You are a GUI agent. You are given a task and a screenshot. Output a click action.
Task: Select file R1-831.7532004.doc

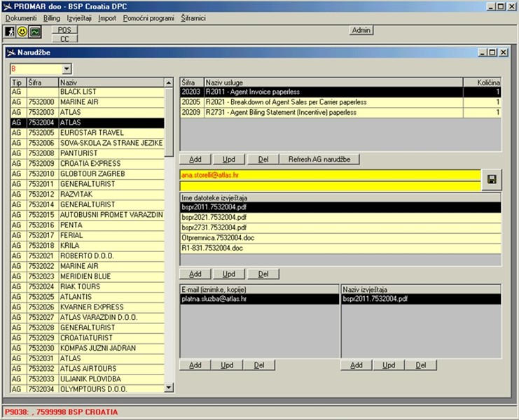click(340, 248)
